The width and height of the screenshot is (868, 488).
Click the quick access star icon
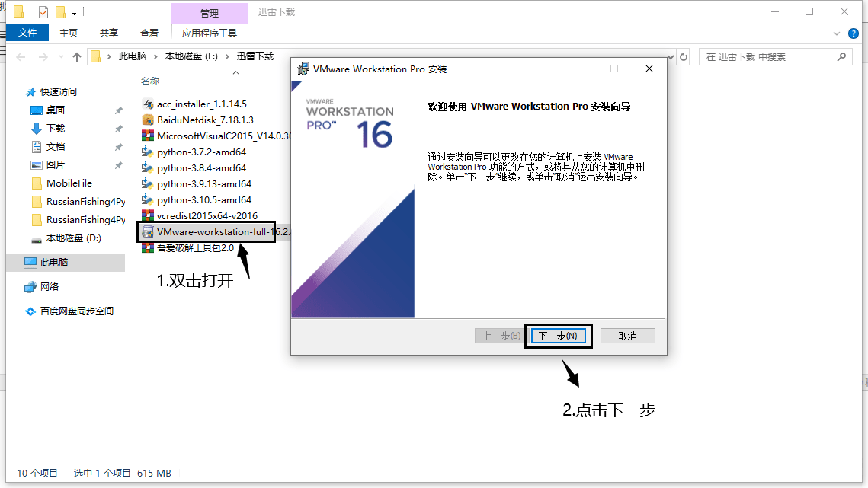coord(31,92)
